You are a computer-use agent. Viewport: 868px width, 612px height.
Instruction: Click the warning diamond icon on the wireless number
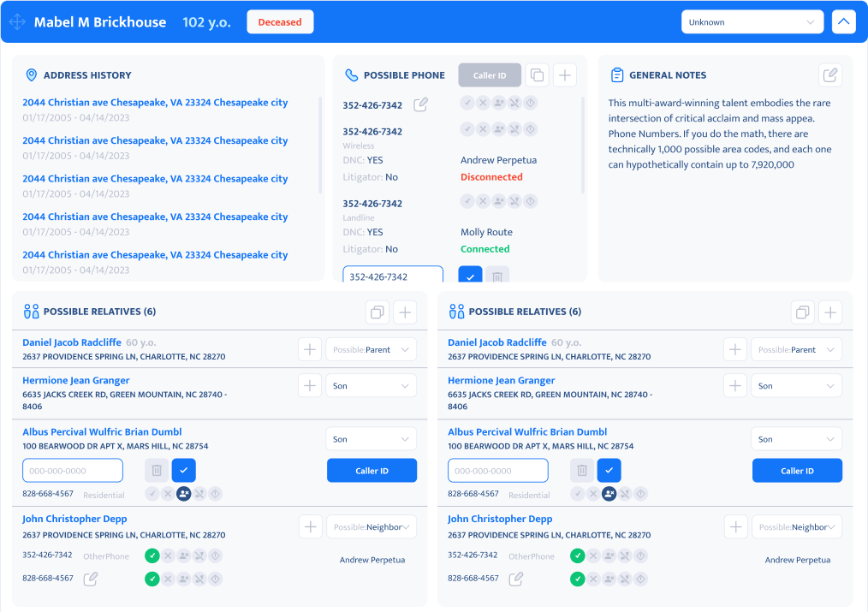[531, 129]
